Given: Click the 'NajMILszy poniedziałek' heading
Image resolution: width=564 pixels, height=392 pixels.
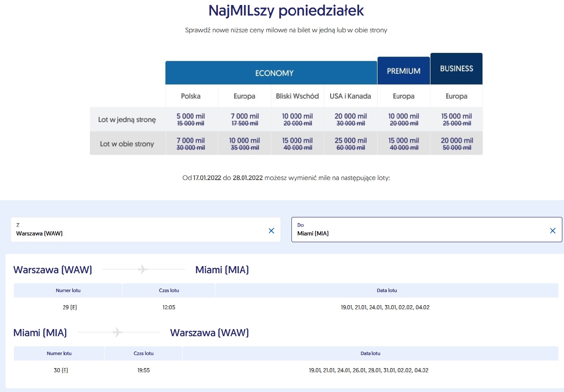Looking at the screenshot, I should click(286, 10).
